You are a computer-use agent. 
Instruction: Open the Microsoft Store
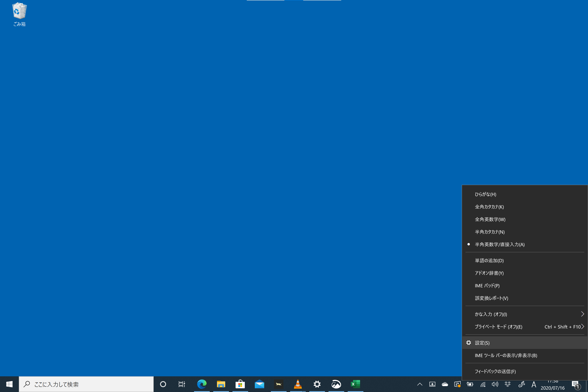(x=240, y=384)
